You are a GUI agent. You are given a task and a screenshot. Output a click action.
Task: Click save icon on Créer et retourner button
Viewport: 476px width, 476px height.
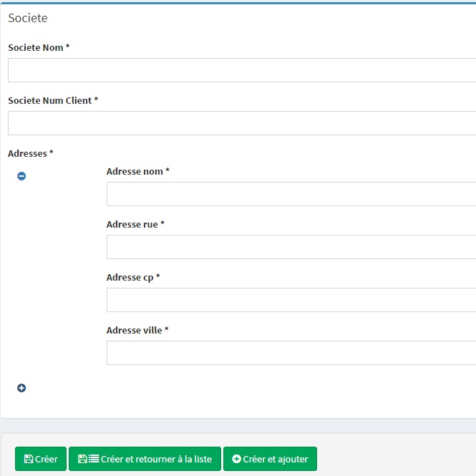[x=82, y=459]
